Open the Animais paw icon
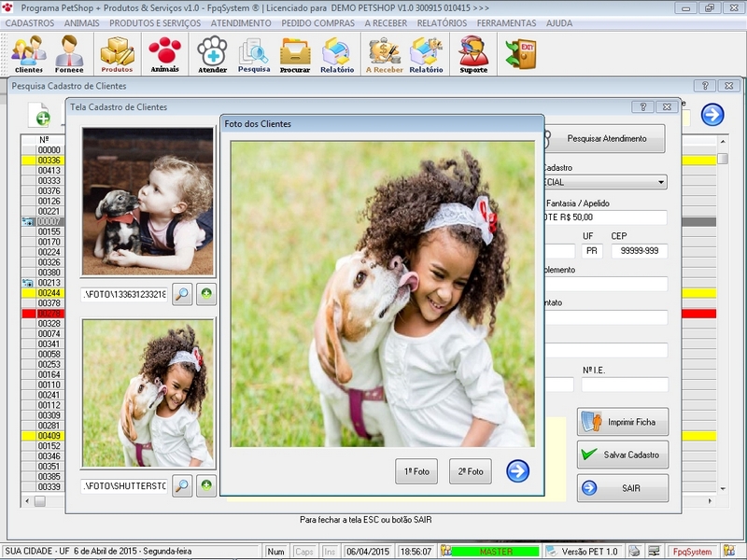This screenshot has width=747, height=560. click(x=165, y=54)
